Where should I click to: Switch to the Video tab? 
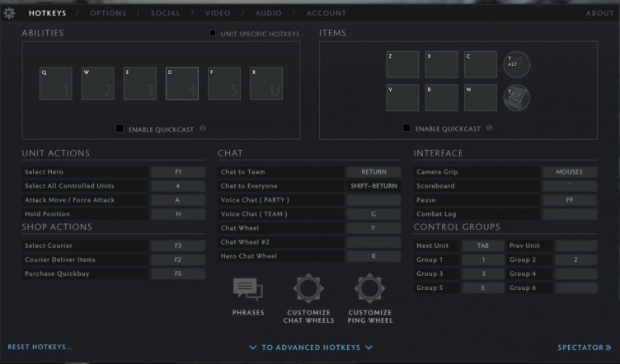tap(218, 13)
